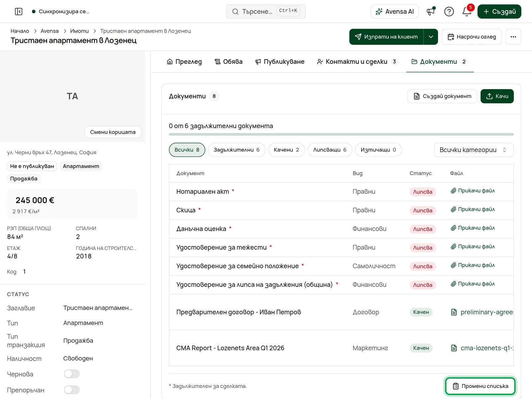Open the three-dot more actions menu
Image resolution: width=532 pixels, height=399 pixels.
click(513, 37)
